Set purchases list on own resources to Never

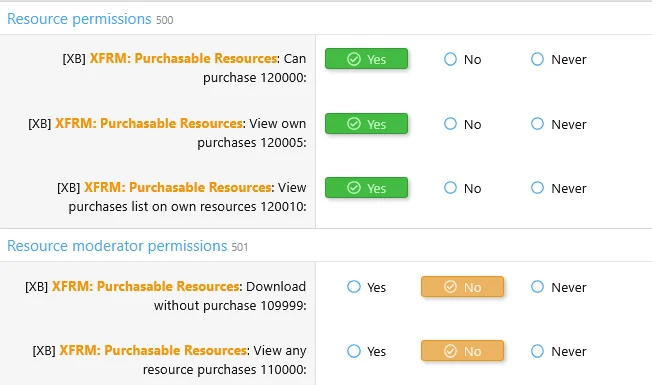(558, 188)
